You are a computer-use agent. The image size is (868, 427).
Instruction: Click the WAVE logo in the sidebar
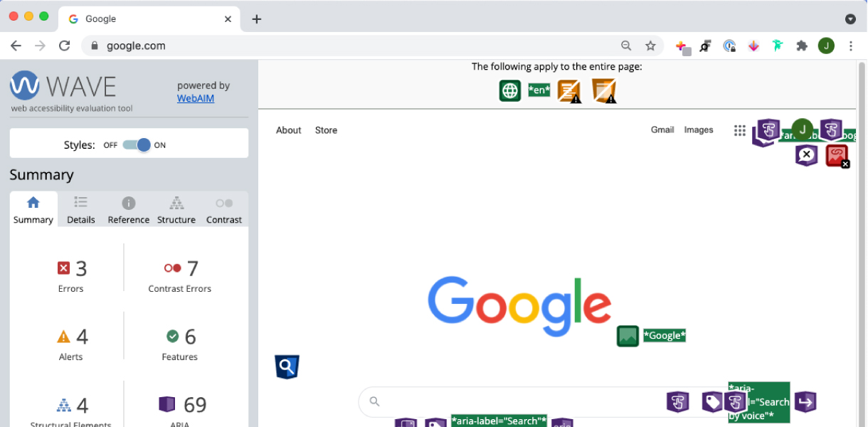tap(63, 87)
